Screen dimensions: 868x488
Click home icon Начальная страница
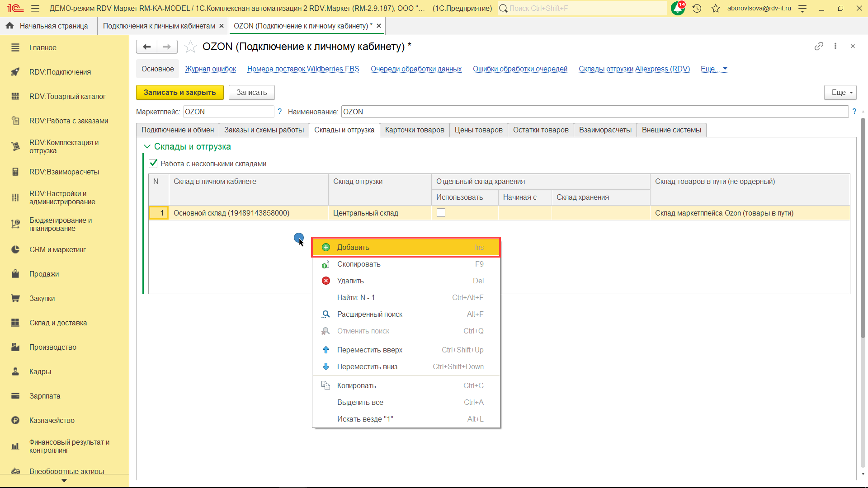(10, 26)
